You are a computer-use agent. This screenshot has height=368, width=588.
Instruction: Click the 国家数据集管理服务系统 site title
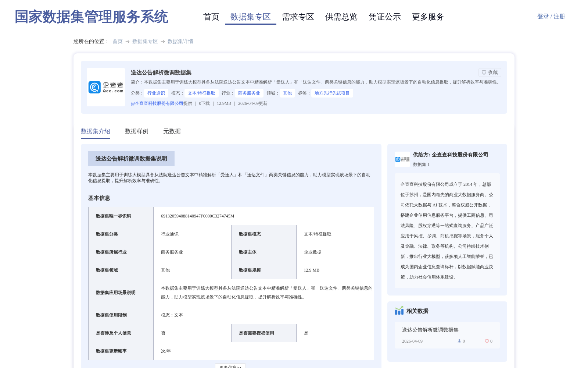click(x=92, y=17)
